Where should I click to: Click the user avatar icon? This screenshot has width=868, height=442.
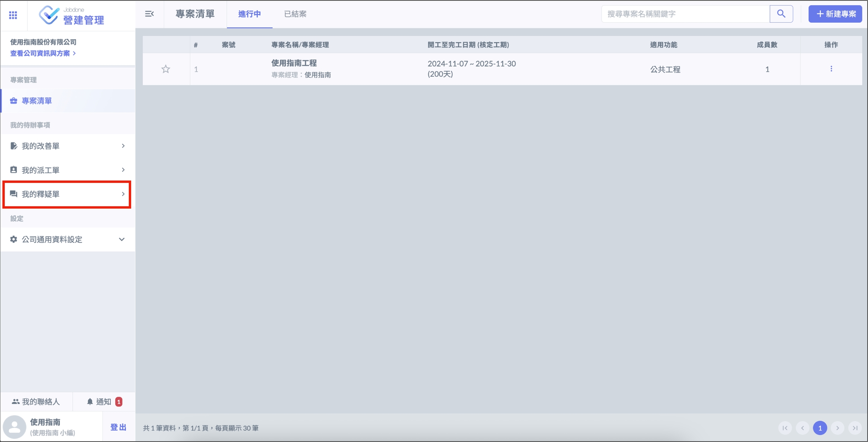tap(15, 427)
